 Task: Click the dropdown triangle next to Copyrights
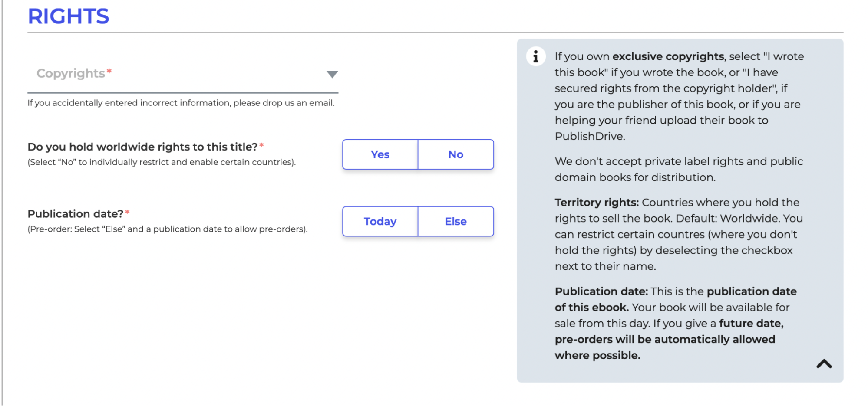click(332, 74)
